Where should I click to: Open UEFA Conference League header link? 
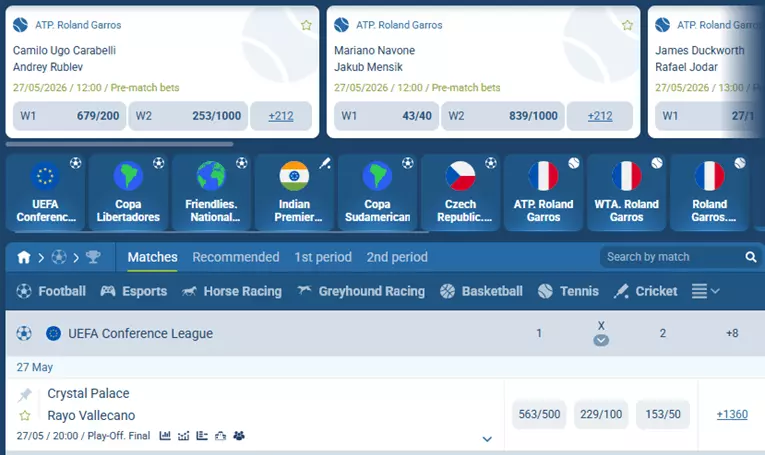point(141,334)
